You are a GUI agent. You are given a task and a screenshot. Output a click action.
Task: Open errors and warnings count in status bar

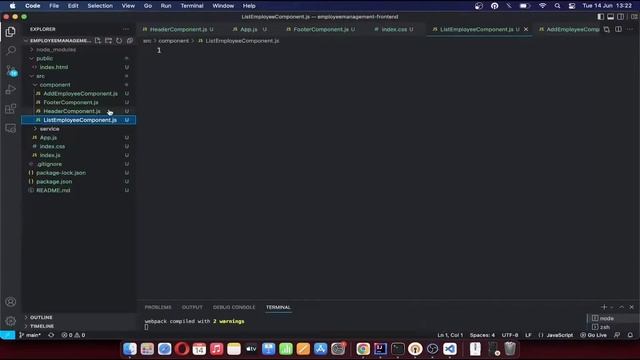(73, 335)
